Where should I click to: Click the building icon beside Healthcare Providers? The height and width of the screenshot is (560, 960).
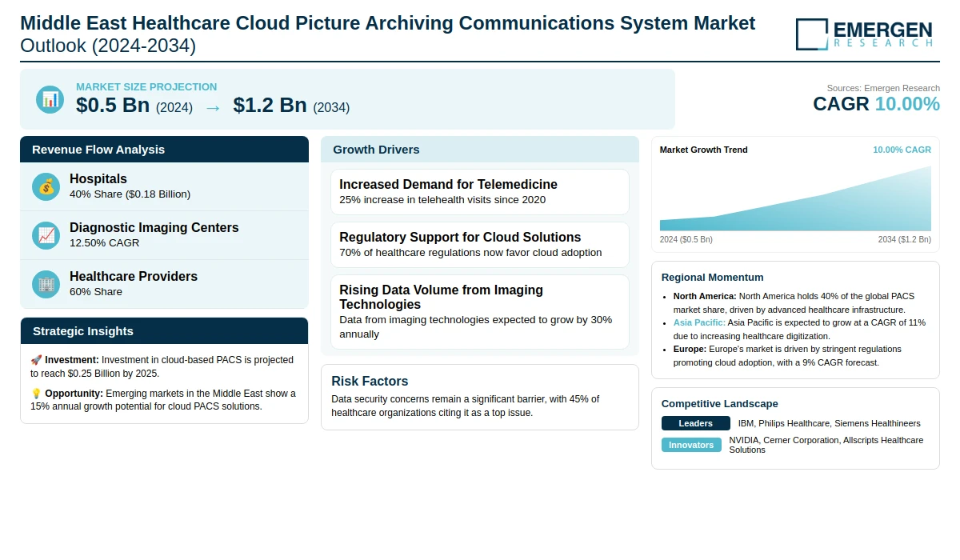(46, 284)
